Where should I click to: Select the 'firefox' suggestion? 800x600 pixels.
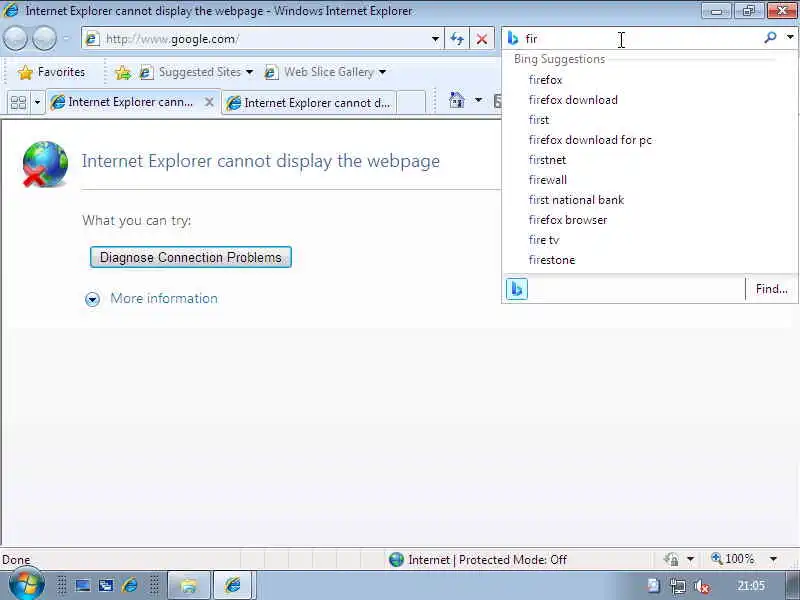pyautogui.click(x=649, y=80)
